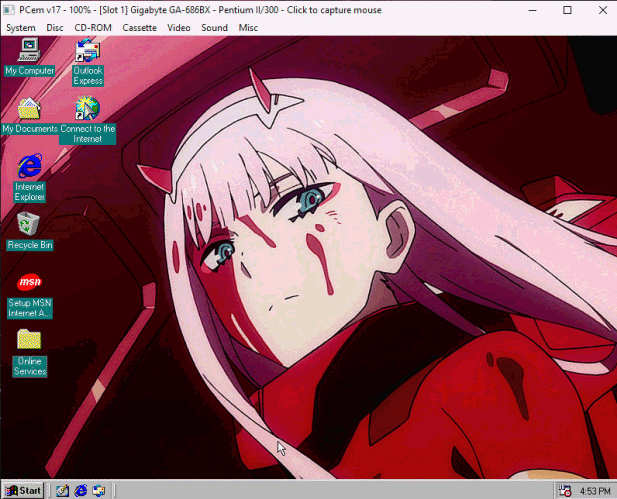The height and width of the screenshot is (499, 617).
Task: Click the 'My Documents' label text
Action: click(x=30, y=129)
